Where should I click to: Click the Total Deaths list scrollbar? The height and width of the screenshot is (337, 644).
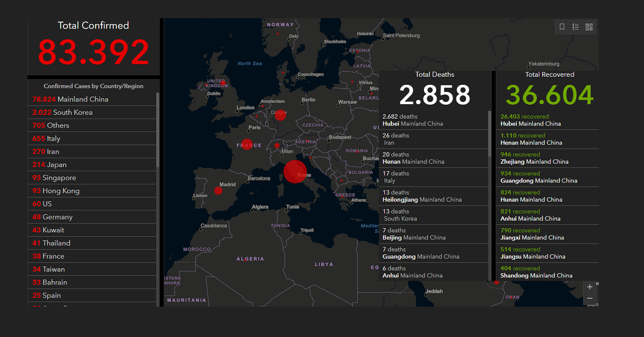point(489,133)
